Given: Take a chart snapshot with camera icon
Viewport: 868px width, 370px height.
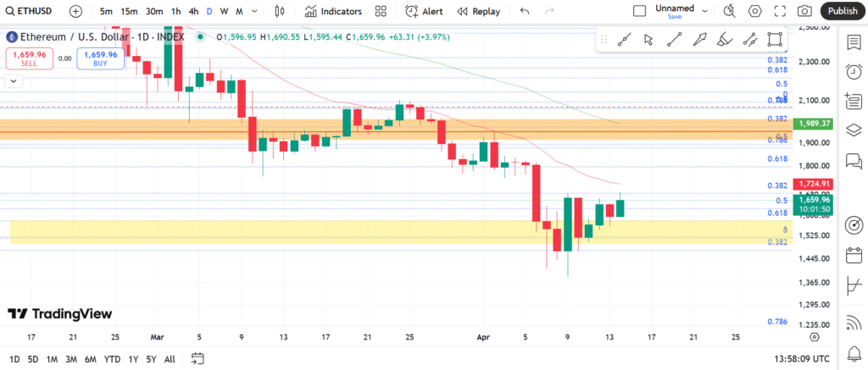Looking at the screenshot, I should tap(804, 11).
